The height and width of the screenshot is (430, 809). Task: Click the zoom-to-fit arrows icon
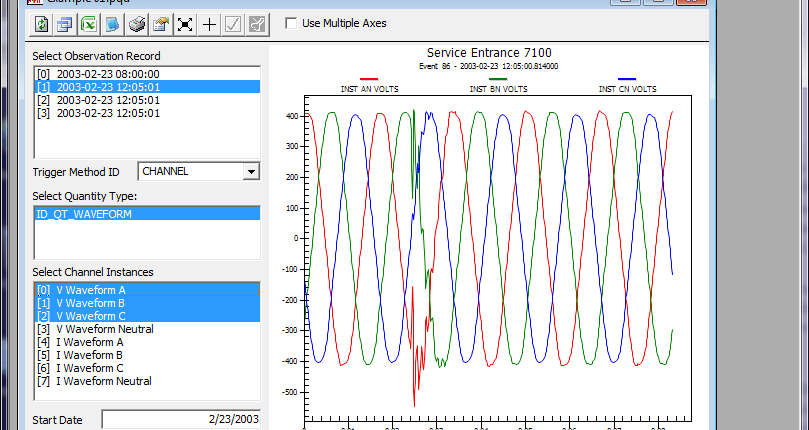coord(185,23)
